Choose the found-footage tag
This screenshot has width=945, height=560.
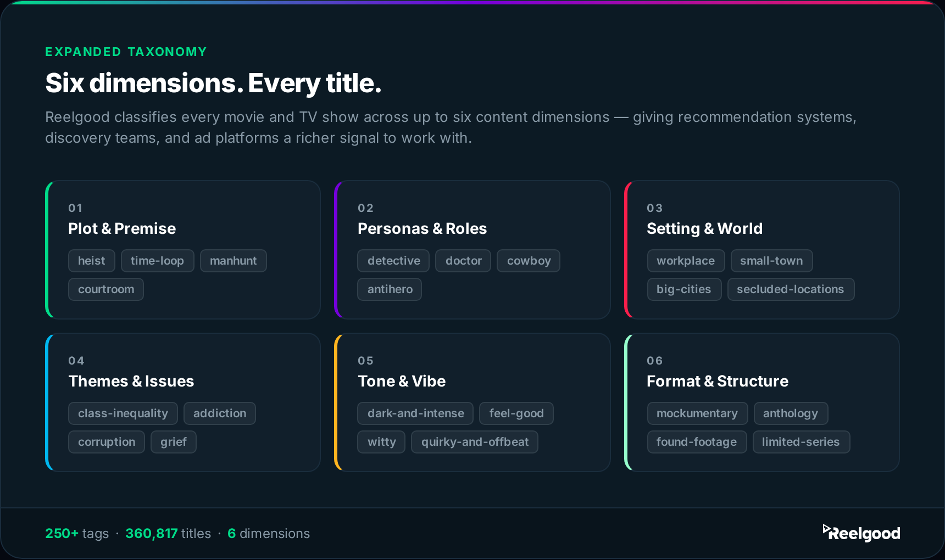coord(697,442)
